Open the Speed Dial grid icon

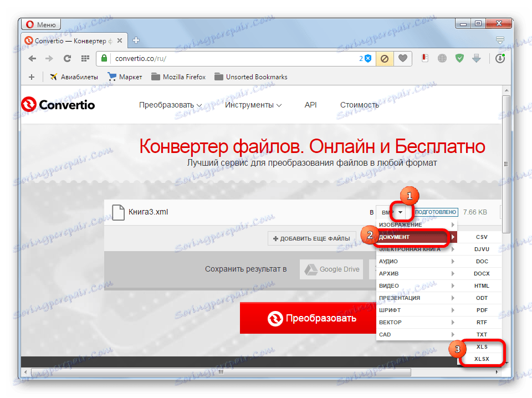tap(85, 58)
